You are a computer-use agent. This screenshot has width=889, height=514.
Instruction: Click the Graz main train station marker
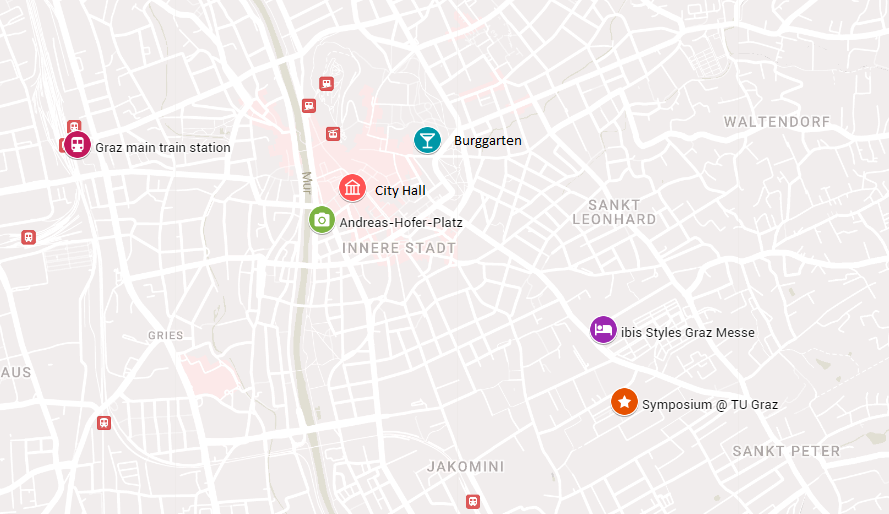coord(77,145)
